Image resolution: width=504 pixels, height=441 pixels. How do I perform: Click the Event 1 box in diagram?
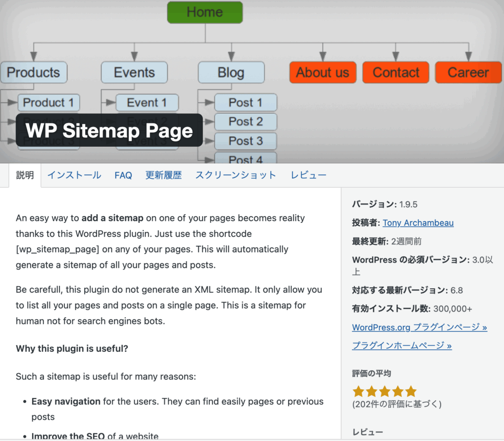click(147, 102)
